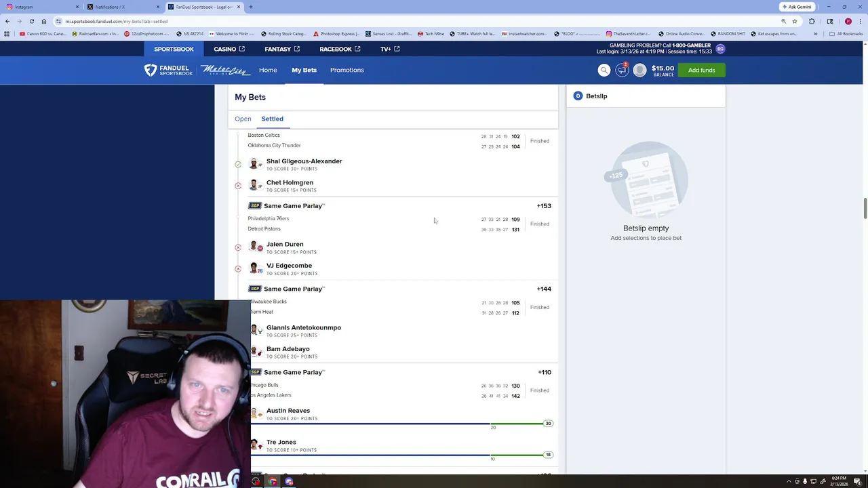The image size is (868, 488).
Task: Open the RACEBOOK external link
Action: [340, 49]
